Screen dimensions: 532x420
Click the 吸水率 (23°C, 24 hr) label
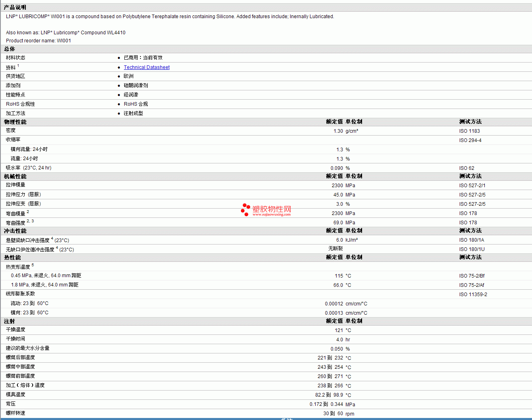click(29, 168)
